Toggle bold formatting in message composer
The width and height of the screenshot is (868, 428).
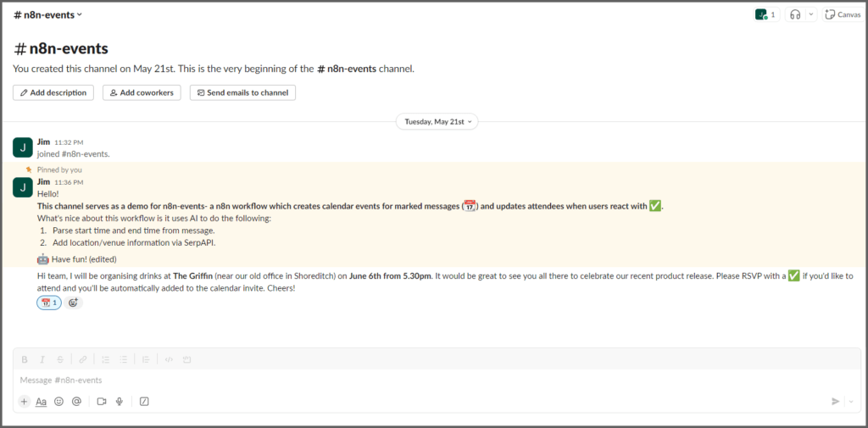[x=25, y=359]
